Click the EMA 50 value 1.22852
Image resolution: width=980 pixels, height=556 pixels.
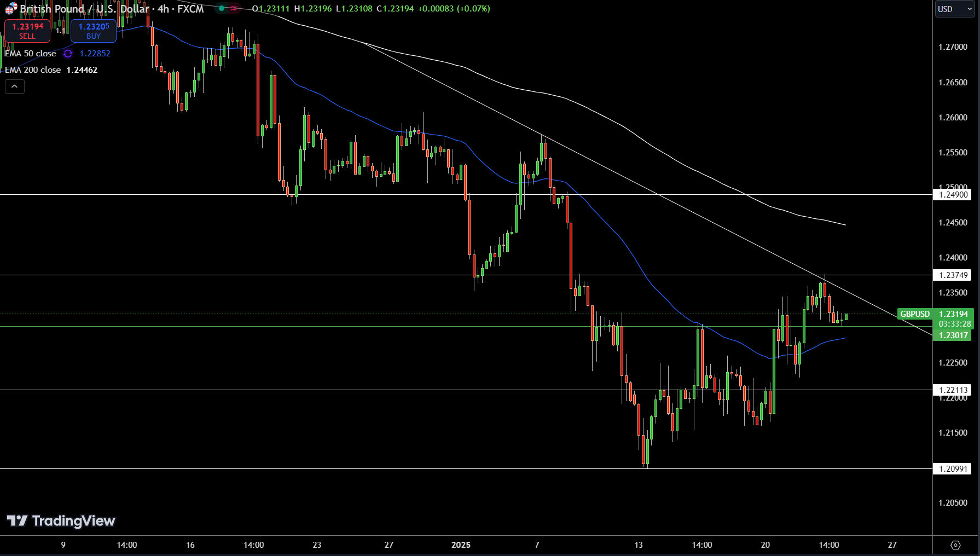(95, 54)
